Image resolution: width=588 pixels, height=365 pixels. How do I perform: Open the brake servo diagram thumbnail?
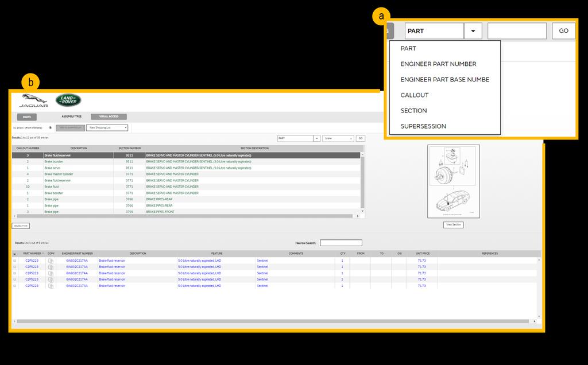[x=454, y=181]
